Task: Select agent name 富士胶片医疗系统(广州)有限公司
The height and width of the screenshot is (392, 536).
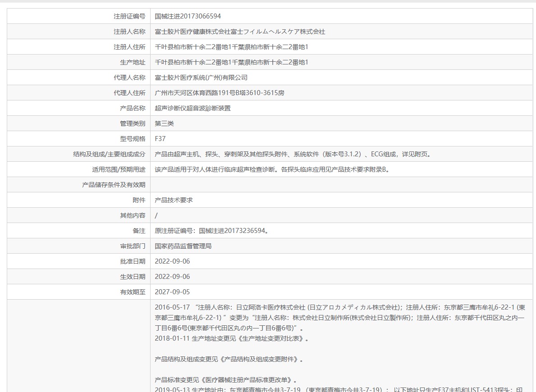Action: (201, 77)
